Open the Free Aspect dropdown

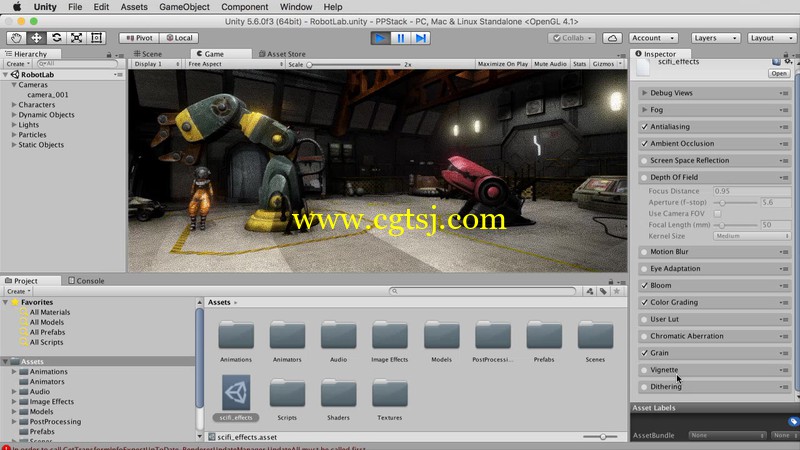(x=235, y=64)
